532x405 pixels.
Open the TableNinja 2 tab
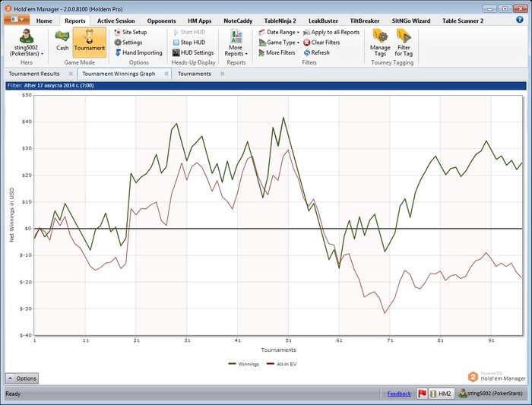[x=280, y=21]
